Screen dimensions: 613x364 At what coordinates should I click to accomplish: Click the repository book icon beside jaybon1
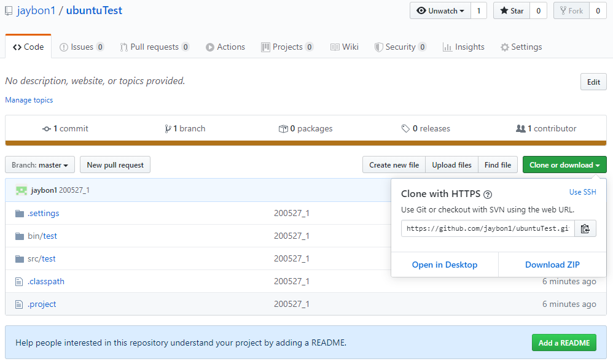(9, 11)
